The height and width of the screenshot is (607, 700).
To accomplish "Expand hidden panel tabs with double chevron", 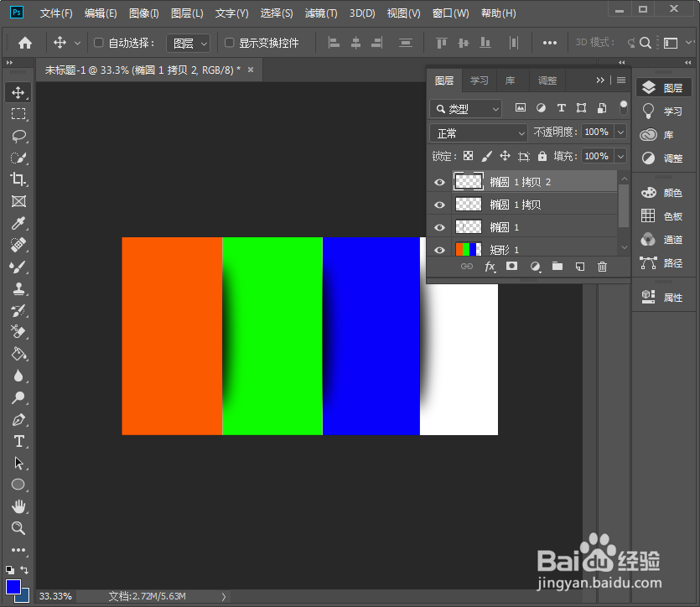I will click(x=600, y=80).
